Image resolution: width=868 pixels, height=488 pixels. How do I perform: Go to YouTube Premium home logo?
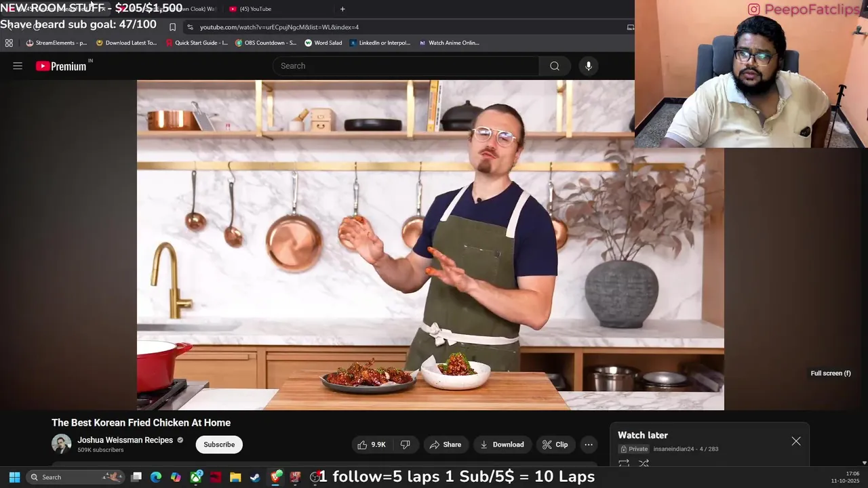pos(61,66)
